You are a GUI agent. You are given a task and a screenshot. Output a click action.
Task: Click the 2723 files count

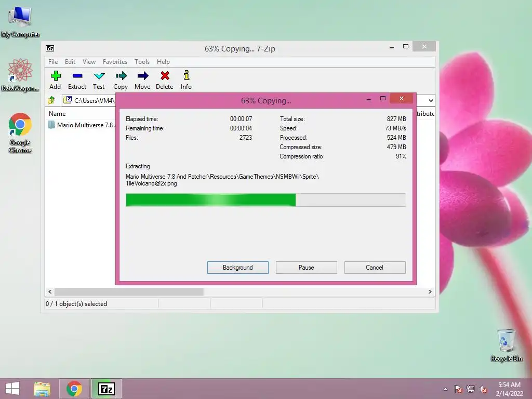[246, 138]
